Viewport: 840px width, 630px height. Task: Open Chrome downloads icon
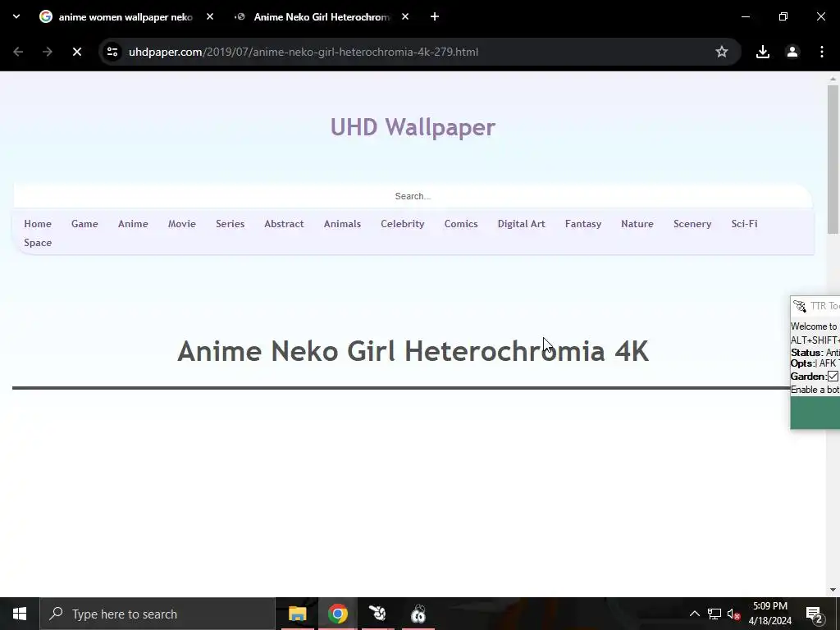(x=763, y=52)
